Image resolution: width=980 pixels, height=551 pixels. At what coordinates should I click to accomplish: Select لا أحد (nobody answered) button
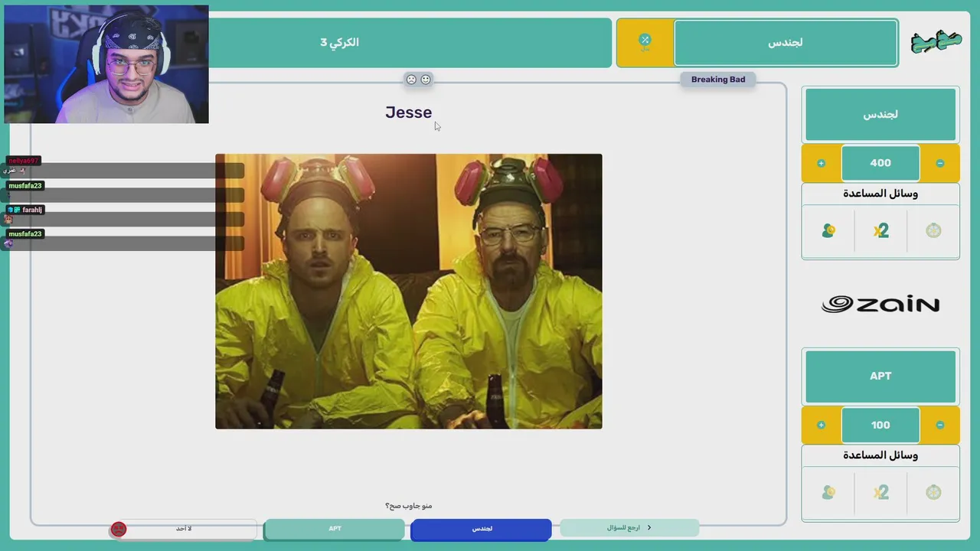(x=184, y=529)
